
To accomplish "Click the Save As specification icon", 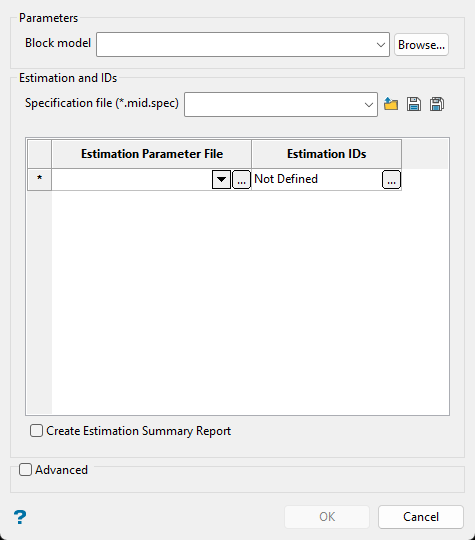I will (x=437, y=104).
